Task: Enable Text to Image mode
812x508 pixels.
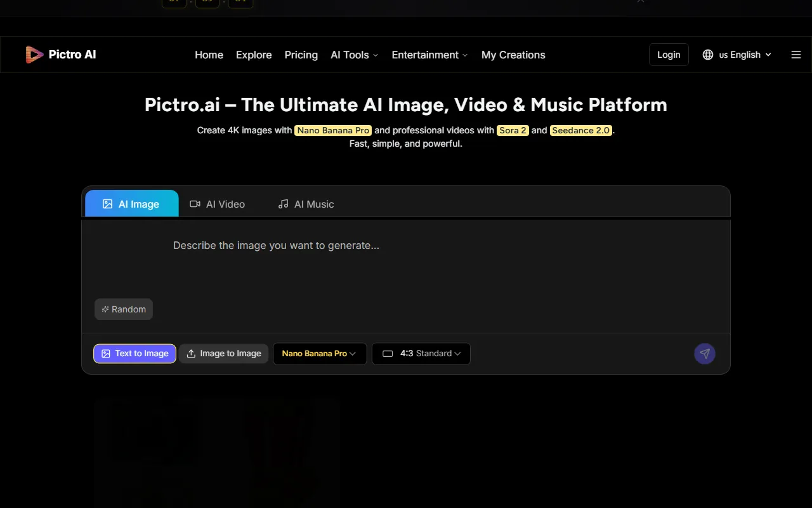Action: [134, 354]
